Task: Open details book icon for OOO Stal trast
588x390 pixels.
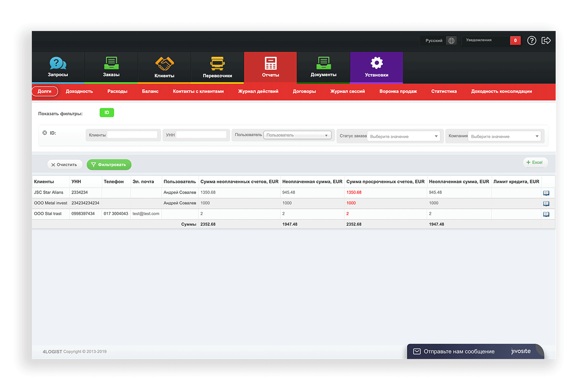Action: (x=546, y=214)
